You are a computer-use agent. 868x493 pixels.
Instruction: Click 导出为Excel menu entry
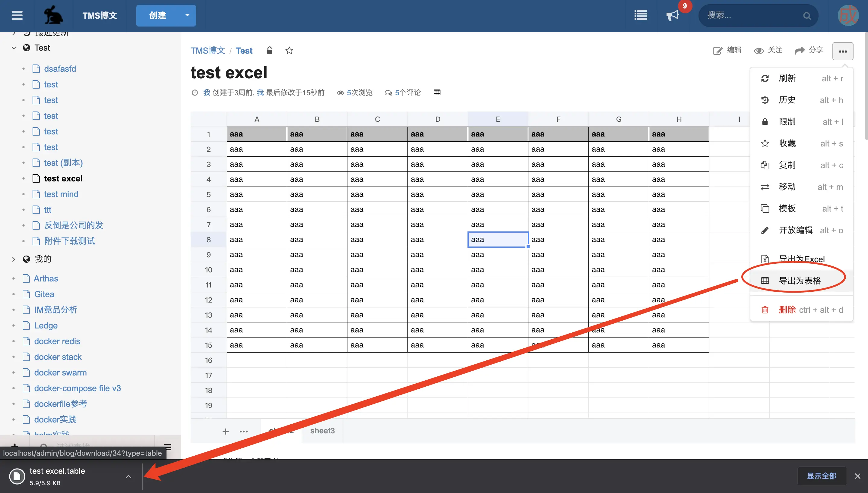pos(801,259)
